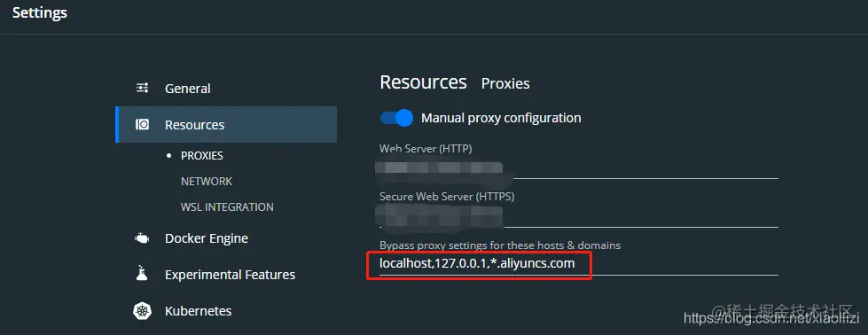The image size is (868, 335).
Task: Click the Docker Engine whale icon
Action: 142,238
